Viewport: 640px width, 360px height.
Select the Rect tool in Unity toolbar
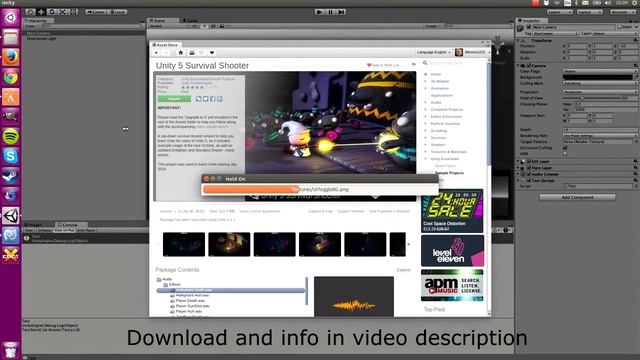click(x=73, y=12)
